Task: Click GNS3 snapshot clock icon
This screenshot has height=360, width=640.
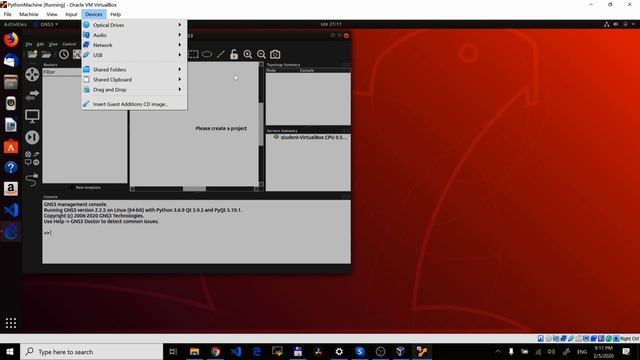Action: coord(64,54)
